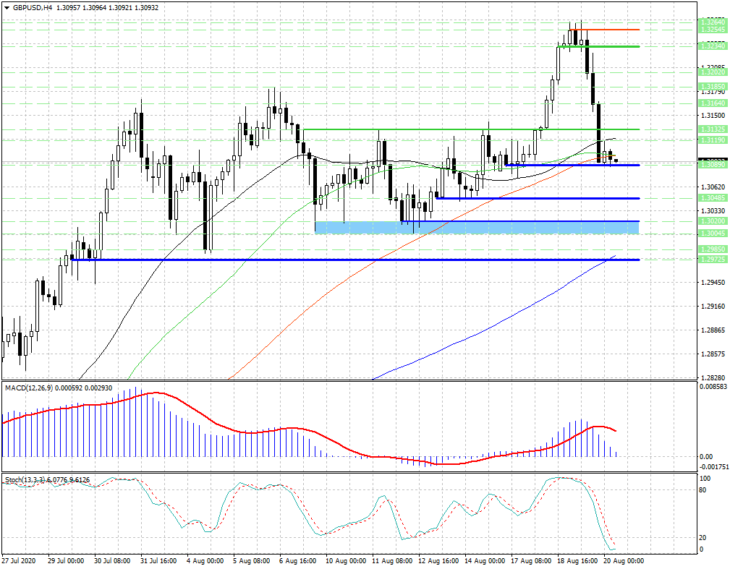Click the MACD(12,26,9) indicator label
The height and width of the screenshot is (569, 730).
pyautogui.click(x=28, y=388)
